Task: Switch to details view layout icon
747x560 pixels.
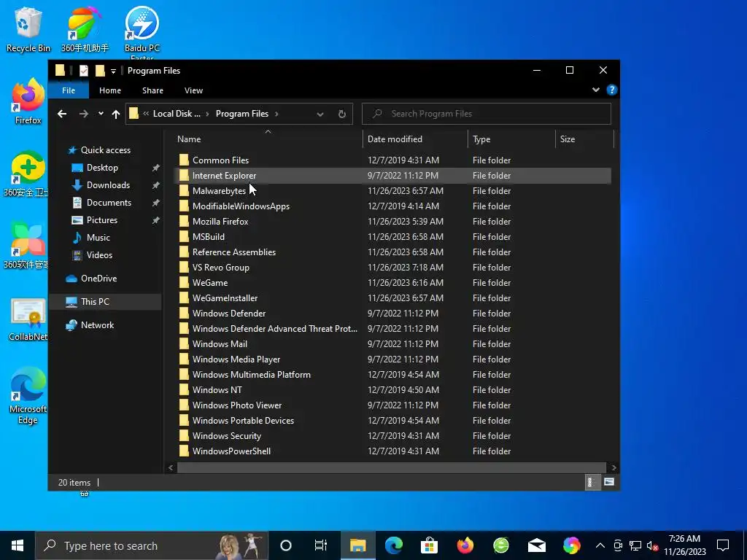Action: 591,482
